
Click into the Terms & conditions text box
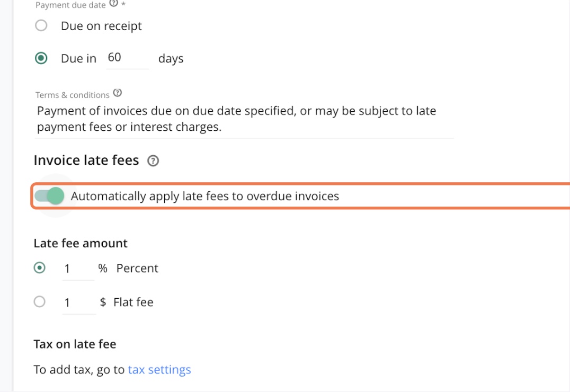click(244, 119)
